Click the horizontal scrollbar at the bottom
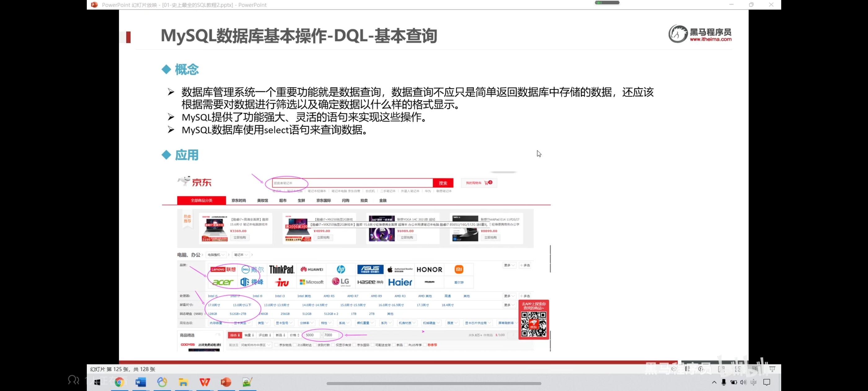Screen dimensions: 868x391 pos(434,384)
